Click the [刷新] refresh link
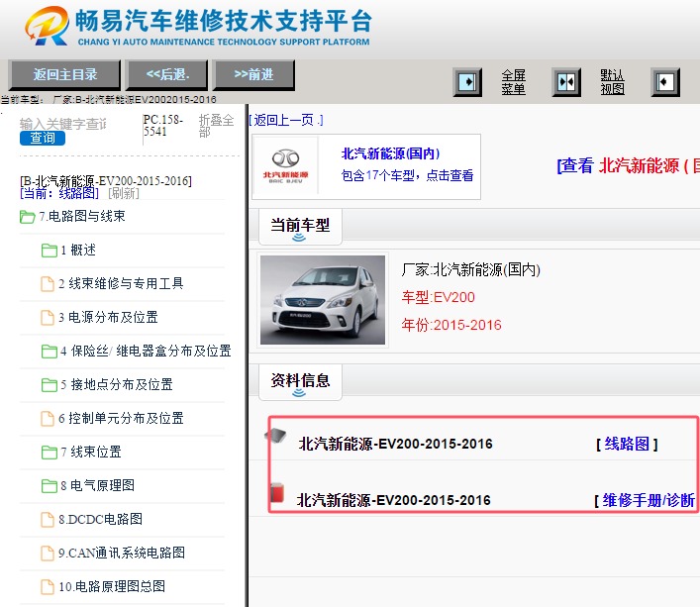The height and width of the screenshot is (607, 700). point(124,193)
